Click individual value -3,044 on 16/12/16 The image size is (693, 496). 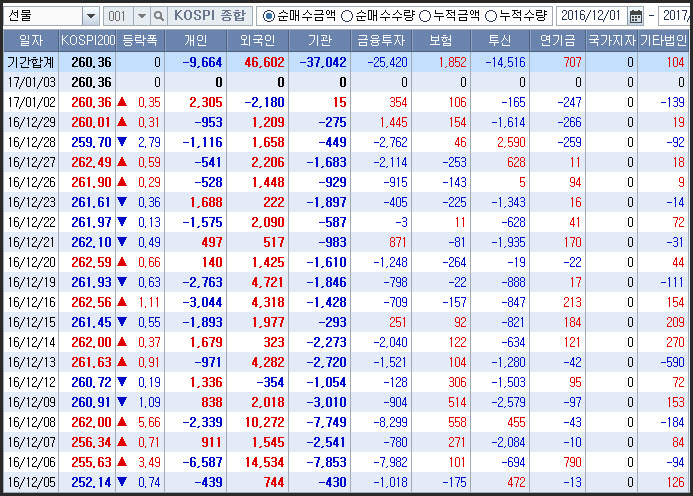click(202, 302)
